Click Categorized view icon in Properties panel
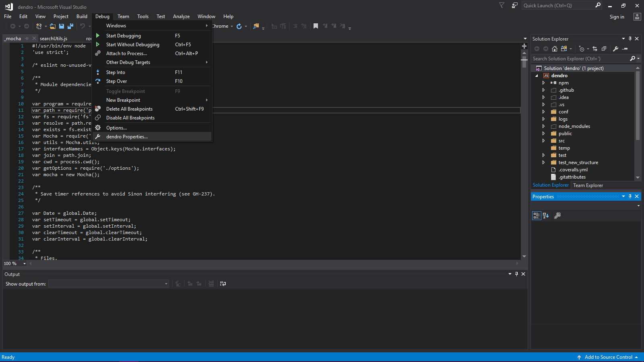Image resolution: width=644 pixels, height=362 pixels. click(537, 216)
